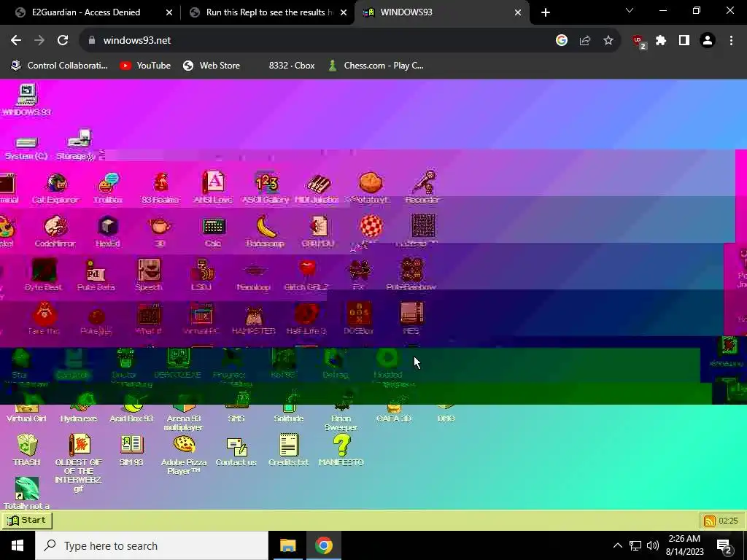Open the 3D teapot icon
Image resolution: width=747 pixels, height=560 pixels.
[160, 231]
